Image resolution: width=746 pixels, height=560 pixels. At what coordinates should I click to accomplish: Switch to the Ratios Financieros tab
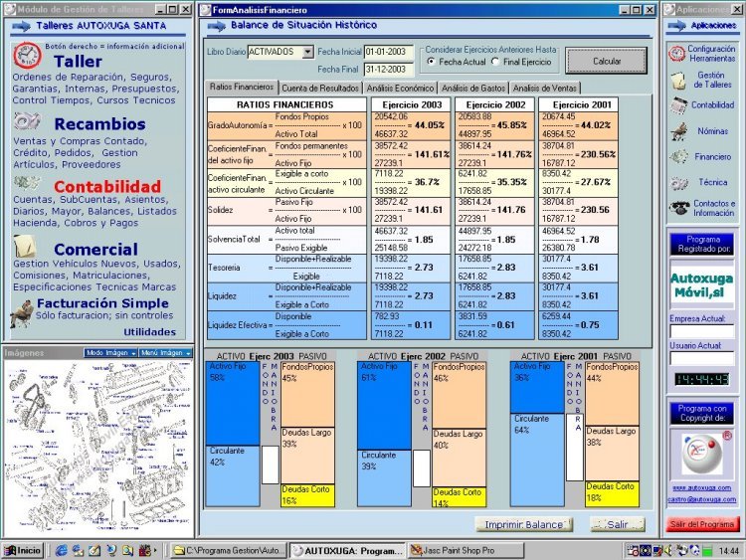pyautogui.click(x=242, y=87)
